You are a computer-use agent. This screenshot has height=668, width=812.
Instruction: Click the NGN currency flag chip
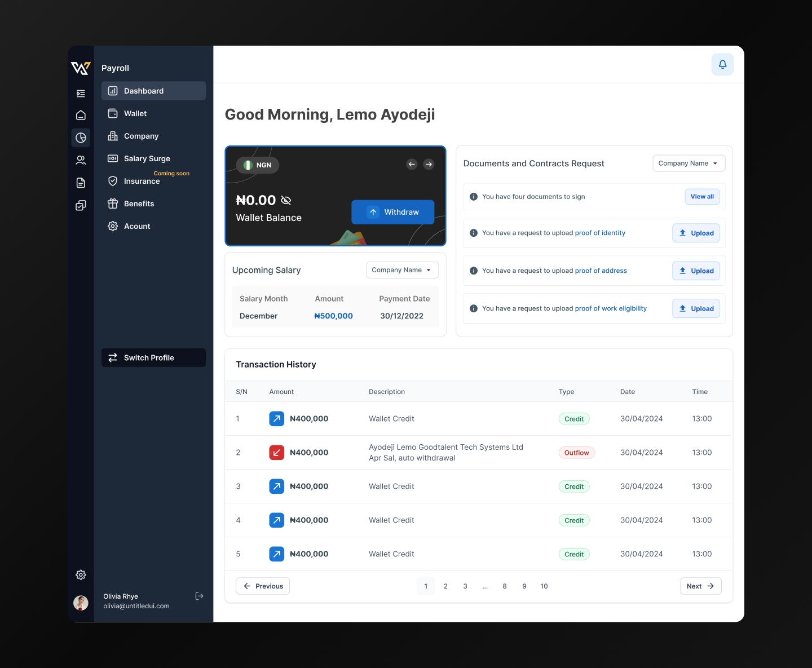coord(258,165)
